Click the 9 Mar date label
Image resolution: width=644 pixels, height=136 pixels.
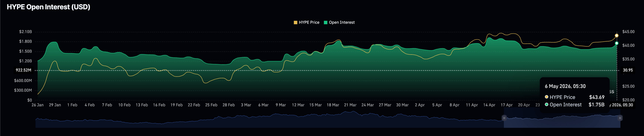point(281,105)
